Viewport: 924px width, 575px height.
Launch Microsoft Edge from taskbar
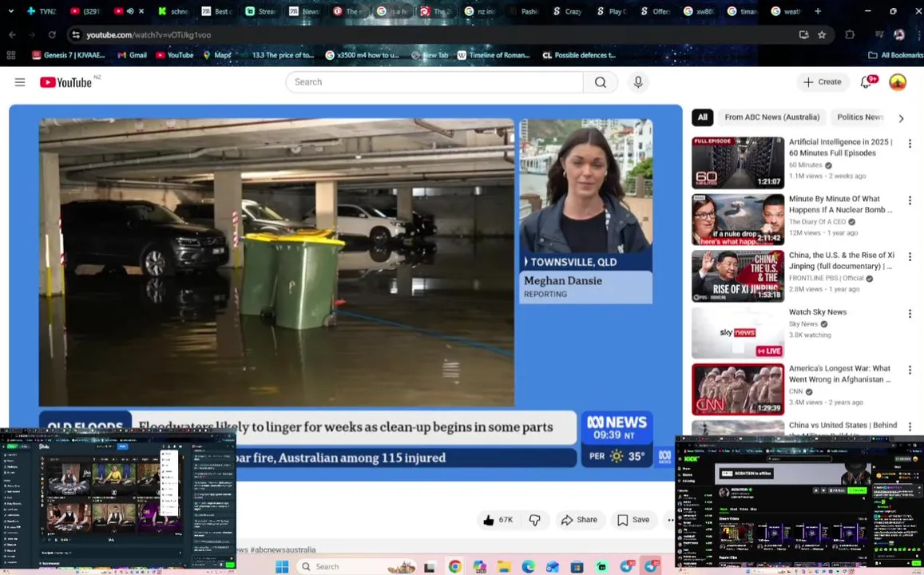click(x=528, y=567)
